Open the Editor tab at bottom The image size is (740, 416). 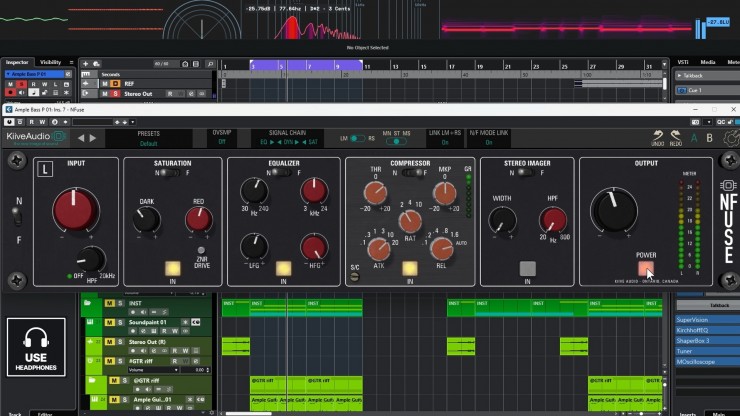click(x=45, y=414)
